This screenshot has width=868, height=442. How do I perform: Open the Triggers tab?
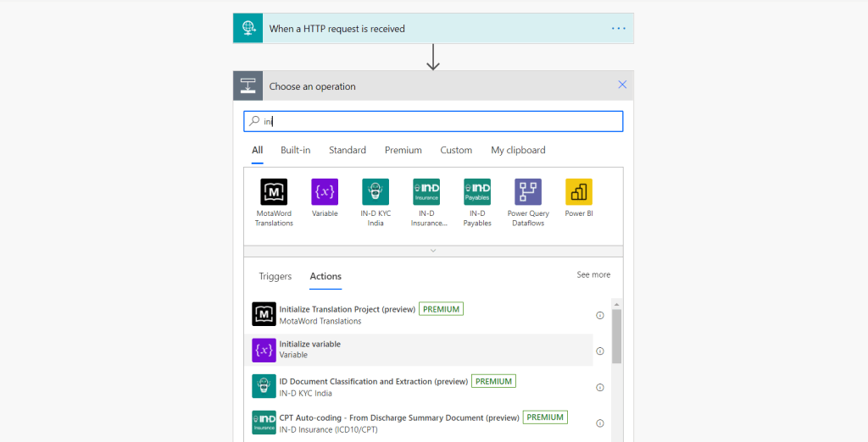click(275, 276)
